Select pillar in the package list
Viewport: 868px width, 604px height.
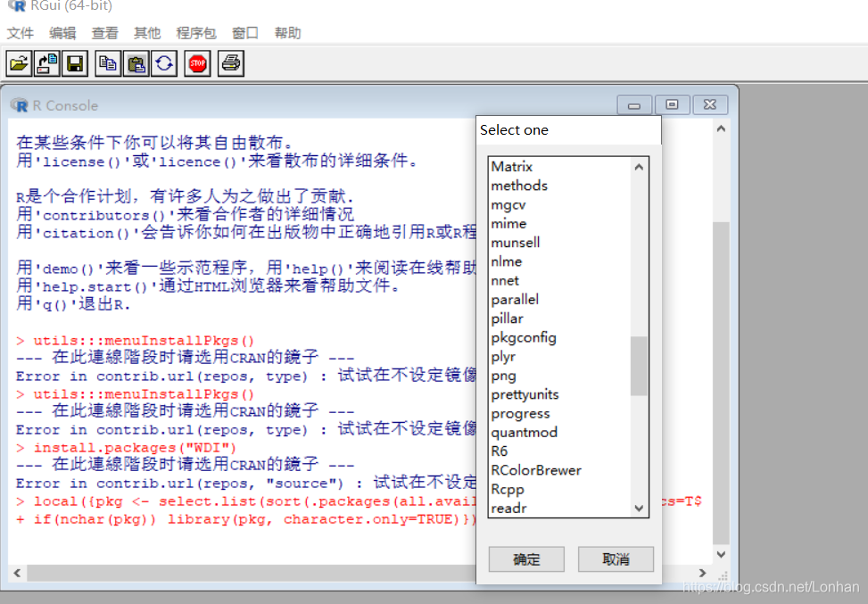[x=559, y=319]
